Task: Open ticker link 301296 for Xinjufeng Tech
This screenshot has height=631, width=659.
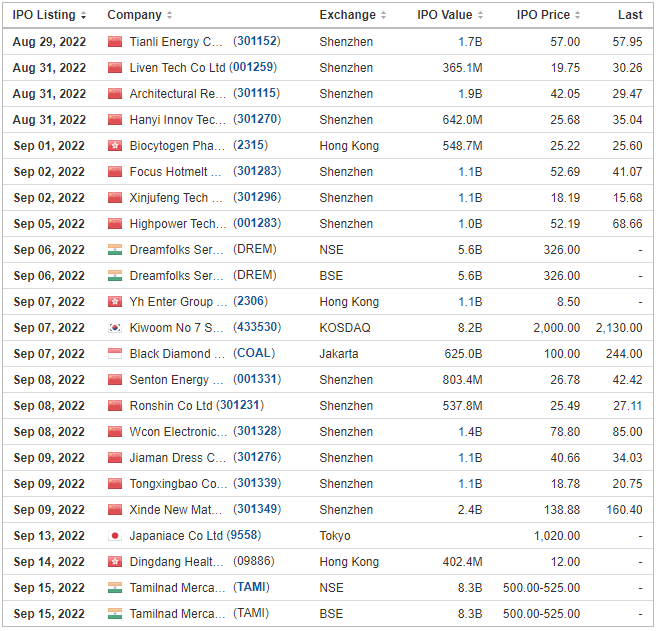Action: [x=257, y=198]
